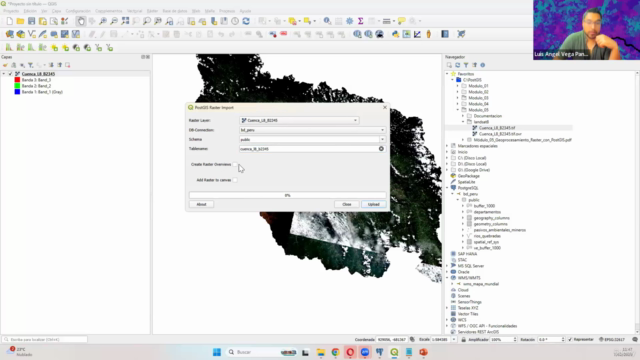
Task: Open the temporal controller clock icon
Action: tap(235, 21)
